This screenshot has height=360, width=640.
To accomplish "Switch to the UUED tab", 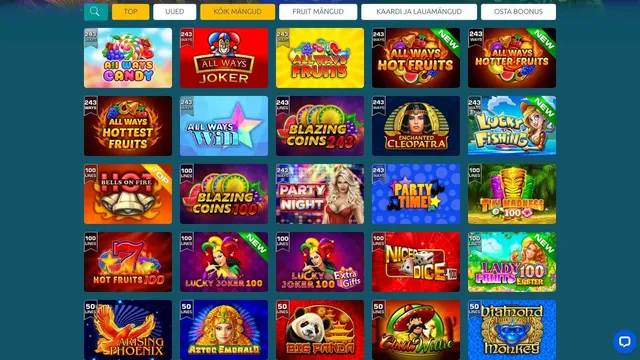I will point(175,12).
